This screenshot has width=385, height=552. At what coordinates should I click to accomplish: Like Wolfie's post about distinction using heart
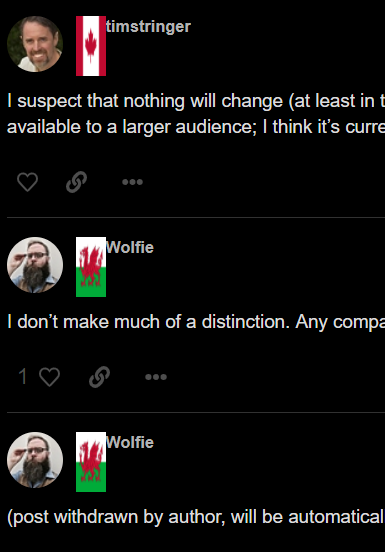tap(49, 377)
